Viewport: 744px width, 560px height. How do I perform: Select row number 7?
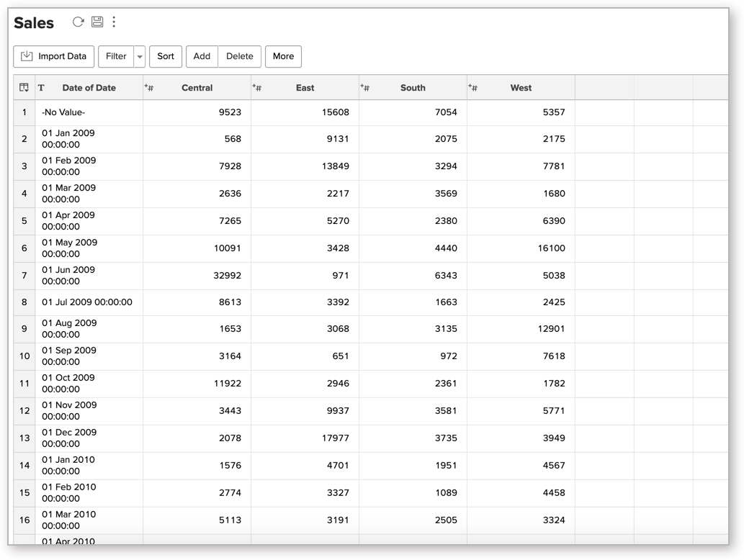tap(24, 276)
